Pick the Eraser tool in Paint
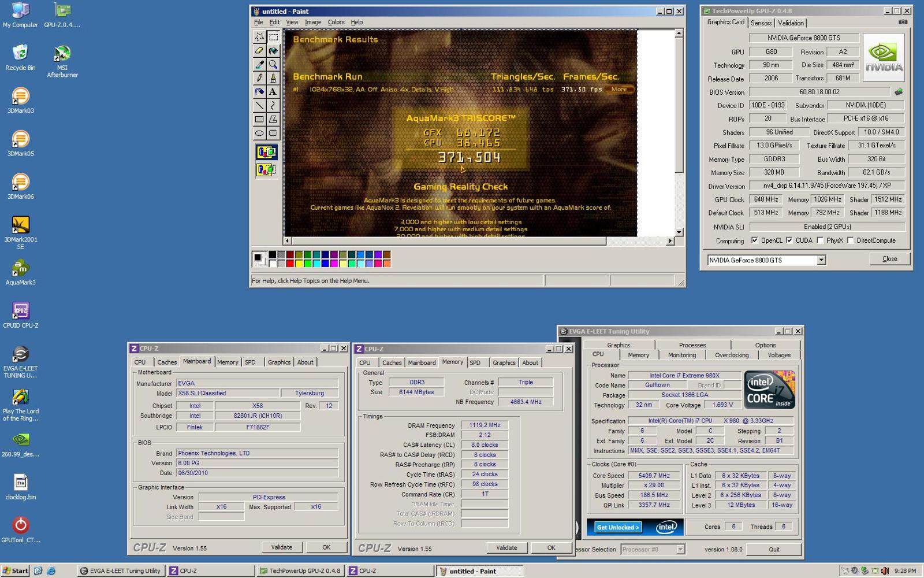 (x=259, y=50)
